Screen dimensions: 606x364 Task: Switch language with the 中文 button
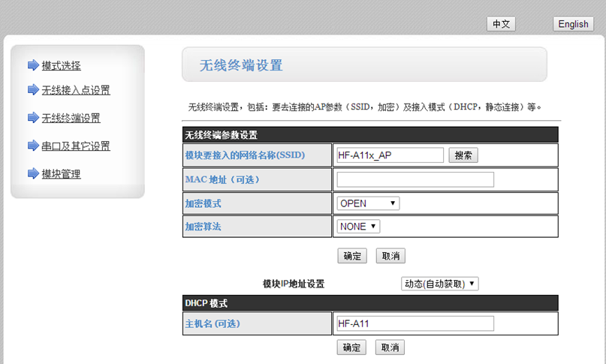coord(501,24)
